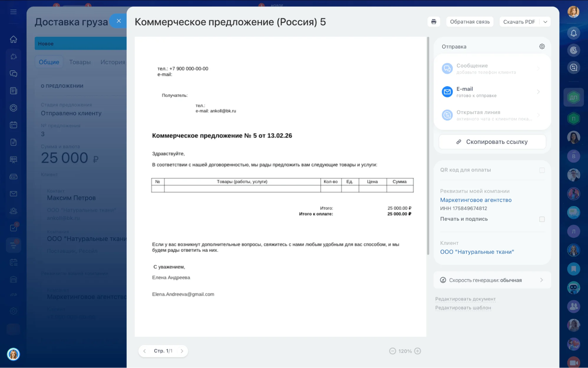Expand the Скачать PDF dropdown arrow
Screen dimensions: 588x368
tap(545, 22)
